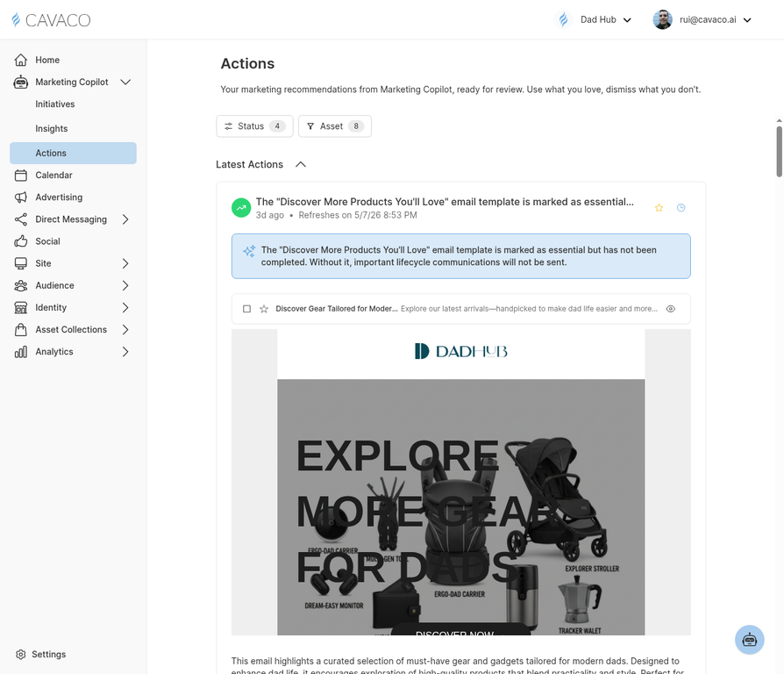Click the DadHub logo in email preview

(461, 351)
